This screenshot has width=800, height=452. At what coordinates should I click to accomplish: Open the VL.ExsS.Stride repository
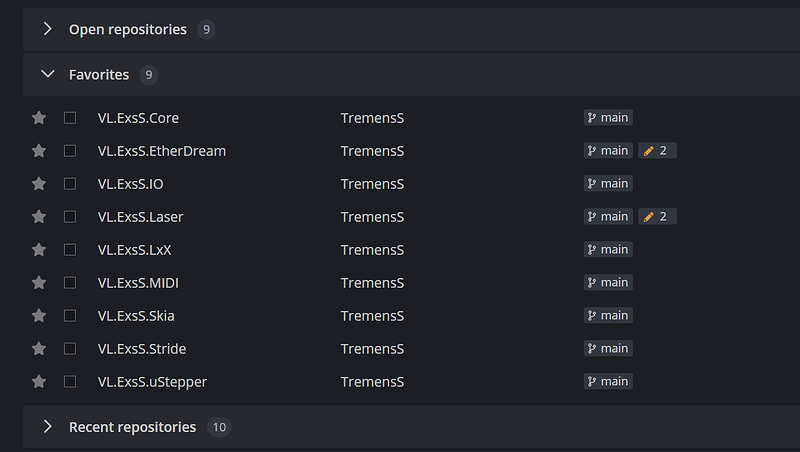[142, 349]
